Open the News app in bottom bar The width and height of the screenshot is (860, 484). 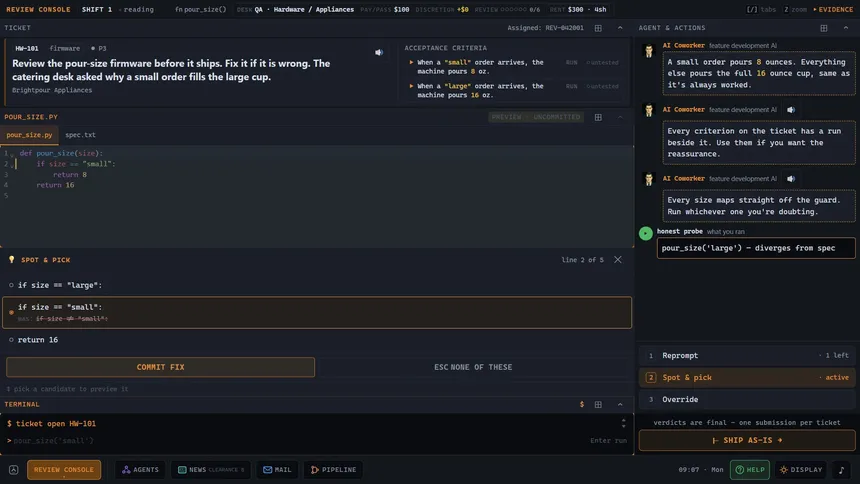coord(211,470)
